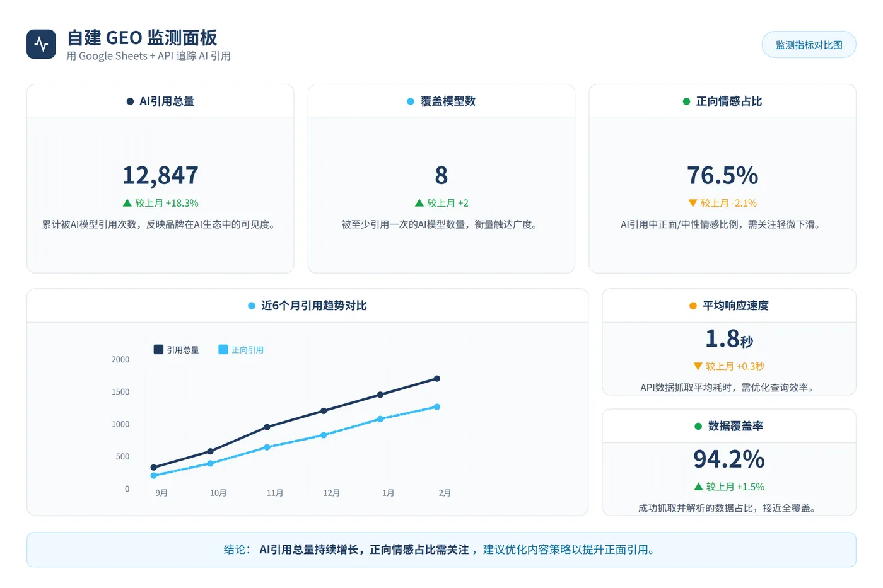Click the green up arrow at 较上月 +2
Screen dimensions: 883x588
(419, 203)
